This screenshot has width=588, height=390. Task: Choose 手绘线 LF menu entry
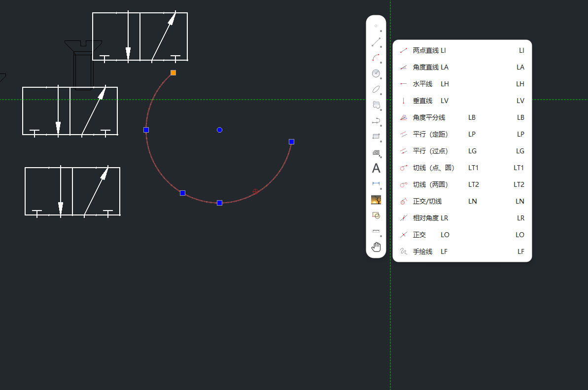tap(462, 251)
